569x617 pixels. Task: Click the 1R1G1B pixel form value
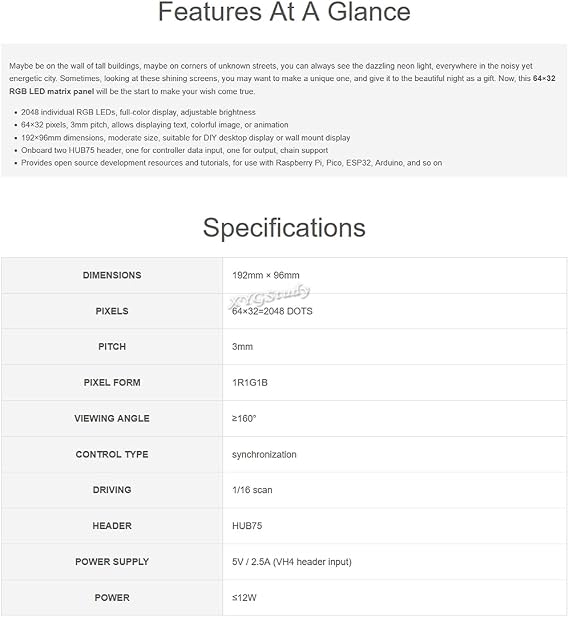pyautogui.click(x=250, y=382)
